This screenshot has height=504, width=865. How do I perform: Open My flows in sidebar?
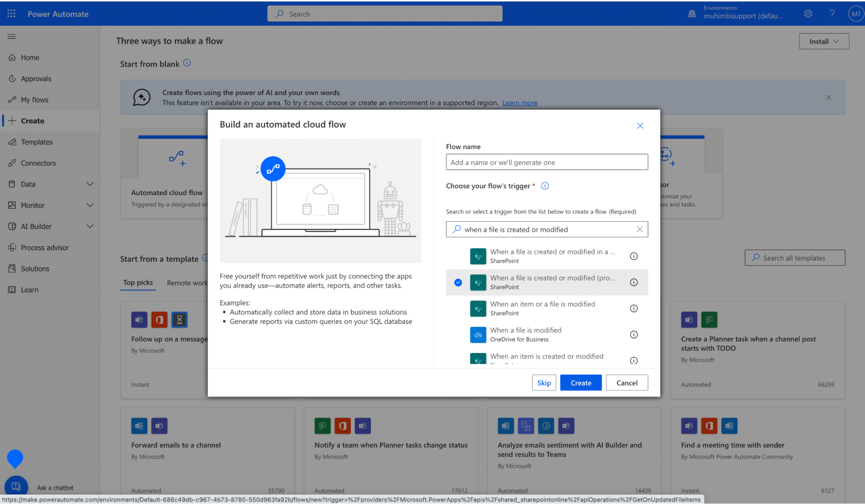coord(34,100)
